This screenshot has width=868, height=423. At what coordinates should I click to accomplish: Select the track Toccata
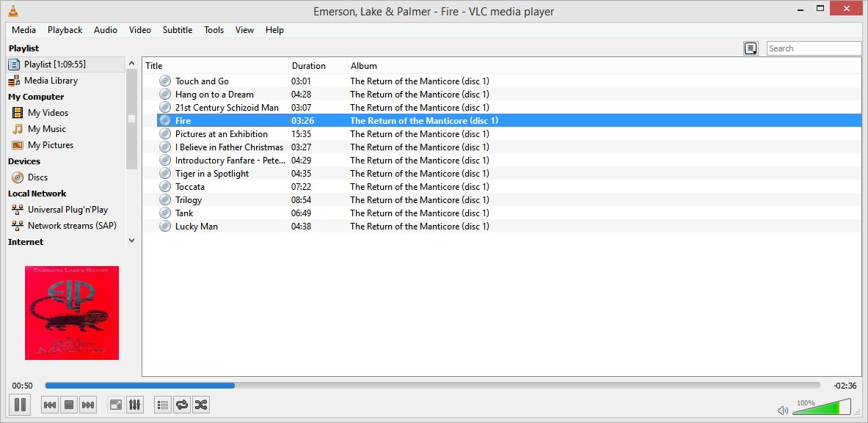point(190,187)
